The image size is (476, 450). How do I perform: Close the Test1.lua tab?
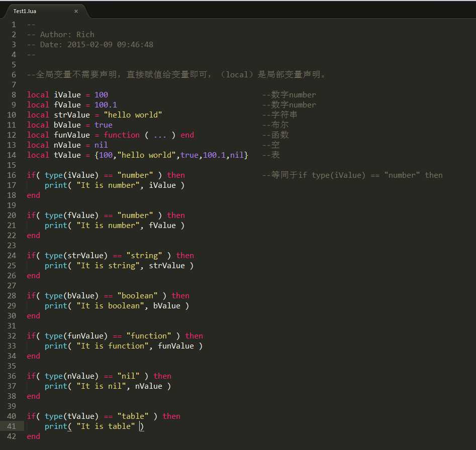pyautogui.click(x=76, y=11)
